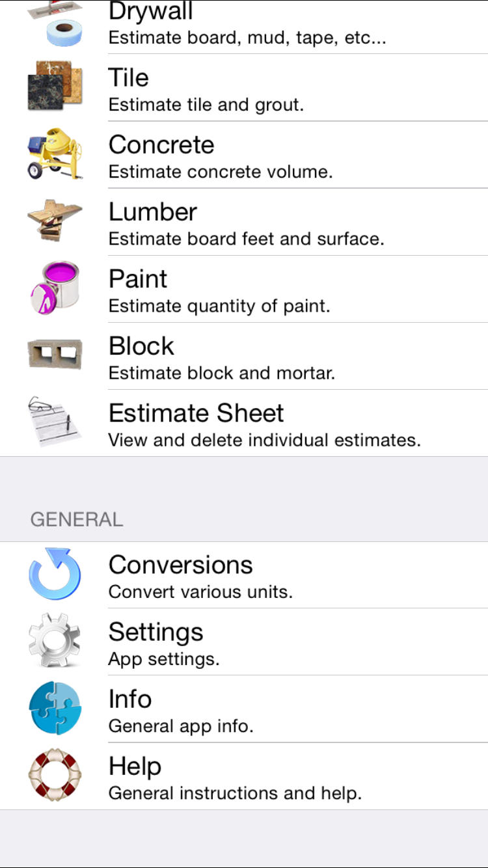Open the estimate sheet glasses-and-paper icon
This screenshot has height=868, width=488.
click(x=55, y=422)
